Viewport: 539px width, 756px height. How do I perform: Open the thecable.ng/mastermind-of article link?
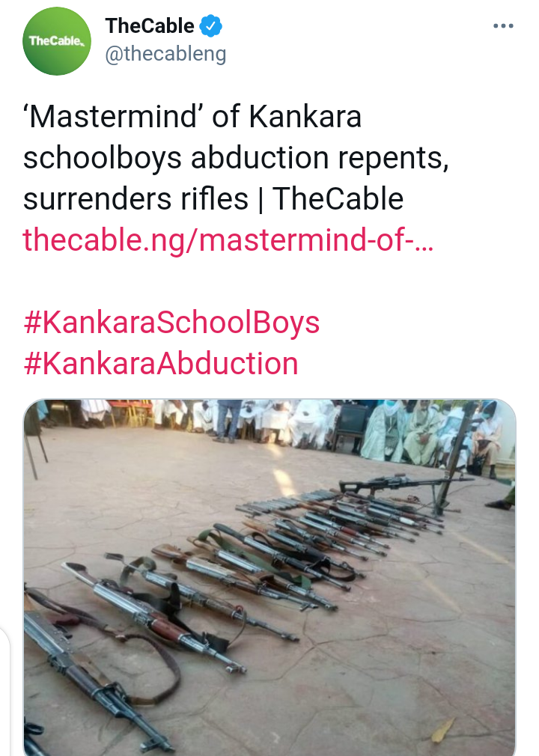[228, 240]
